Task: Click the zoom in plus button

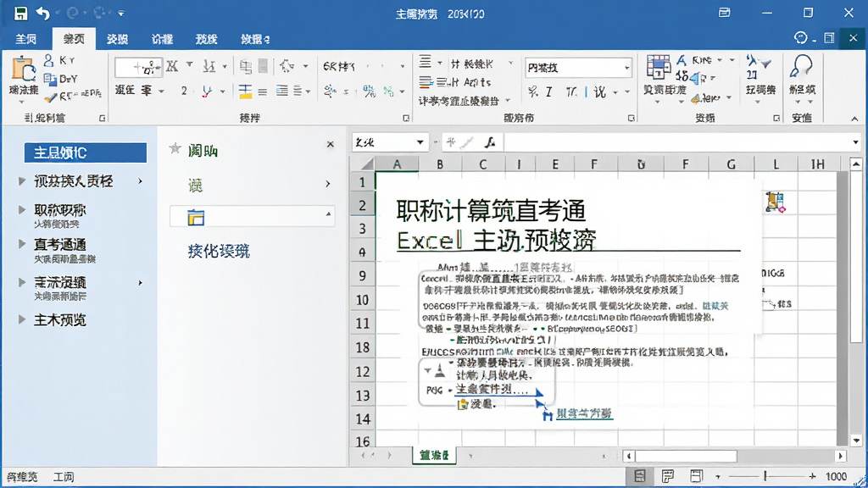Action: pyautogui.click(x=812, y=476)
